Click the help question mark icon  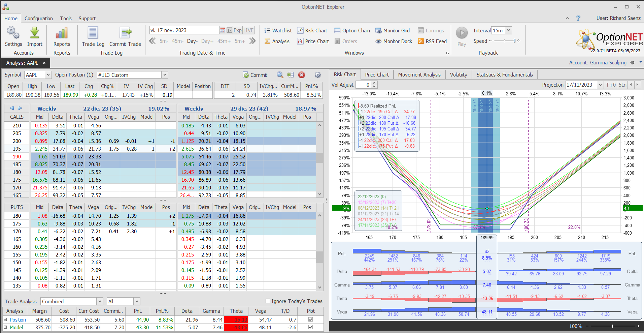(578, 18)
